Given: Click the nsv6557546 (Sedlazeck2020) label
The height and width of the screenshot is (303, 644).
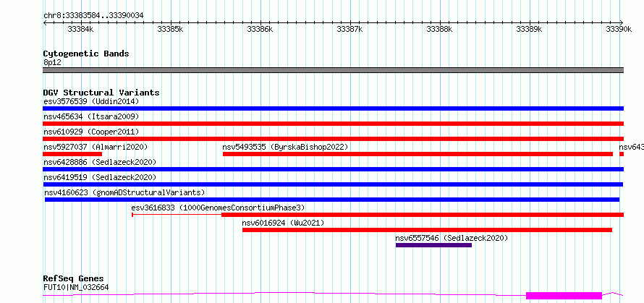Looking at the screenshot, I should (x=452, y=238).
